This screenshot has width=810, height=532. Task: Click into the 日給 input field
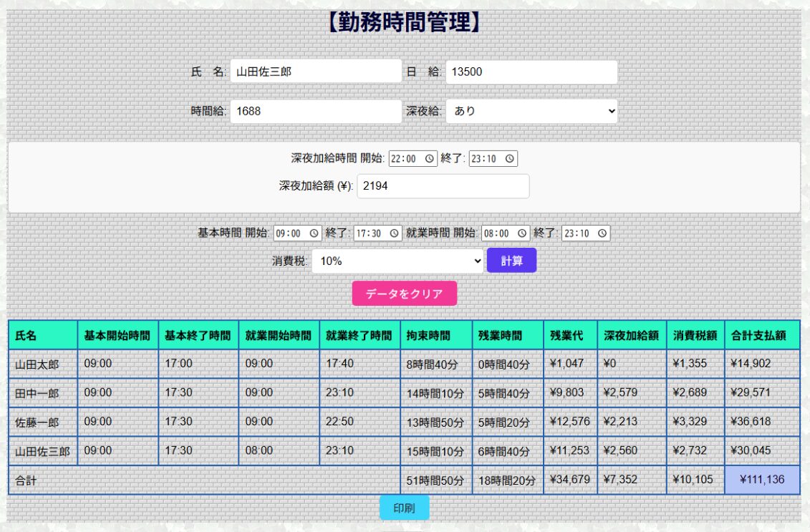(531, 72)
